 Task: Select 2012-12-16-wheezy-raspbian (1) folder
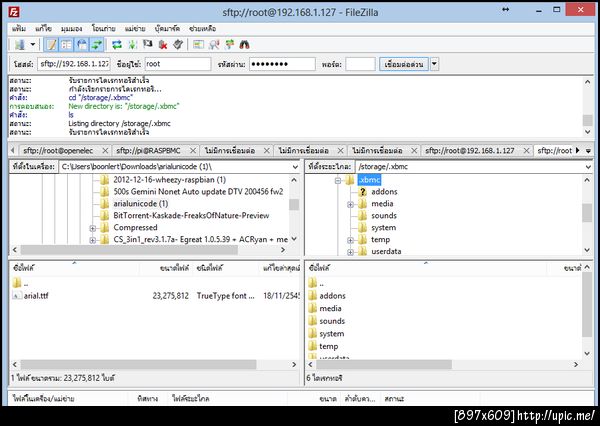(x=170, y=180)
